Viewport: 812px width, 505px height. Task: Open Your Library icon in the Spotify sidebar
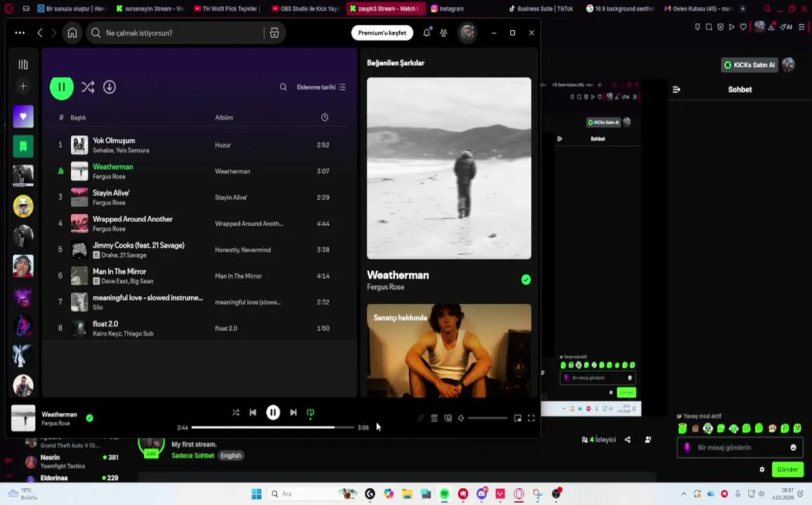(x=22, y=65)
